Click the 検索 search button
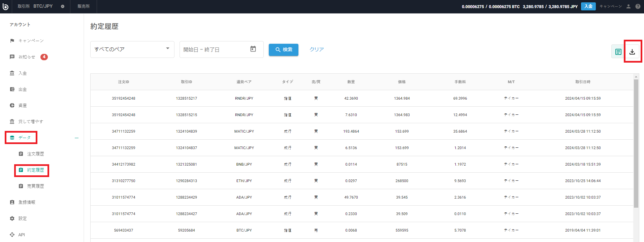Image resolution: width=644 pixels, height=242 pixels. (284, 49)
